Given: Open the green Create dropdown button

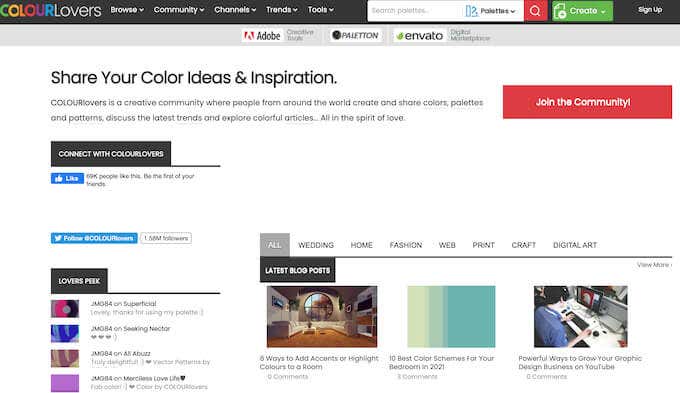Looking at the screenshot, I should point(582,11).
